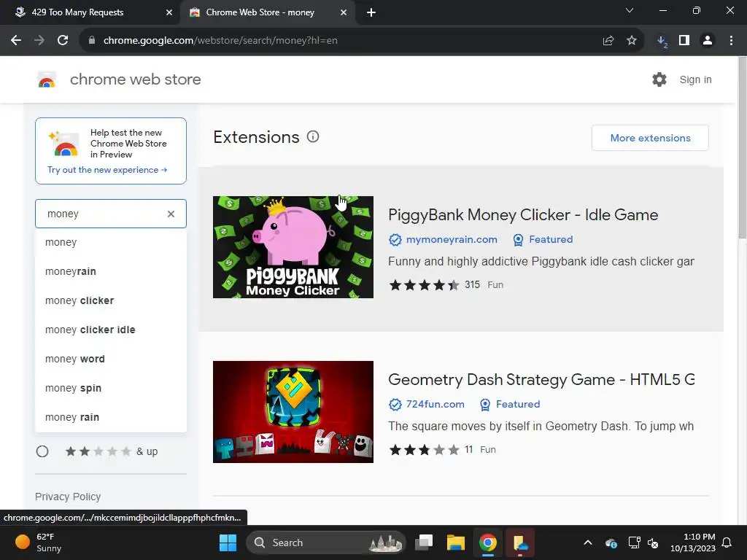Click the Chrome Web Store rainbow logo

tap(47, 80)
